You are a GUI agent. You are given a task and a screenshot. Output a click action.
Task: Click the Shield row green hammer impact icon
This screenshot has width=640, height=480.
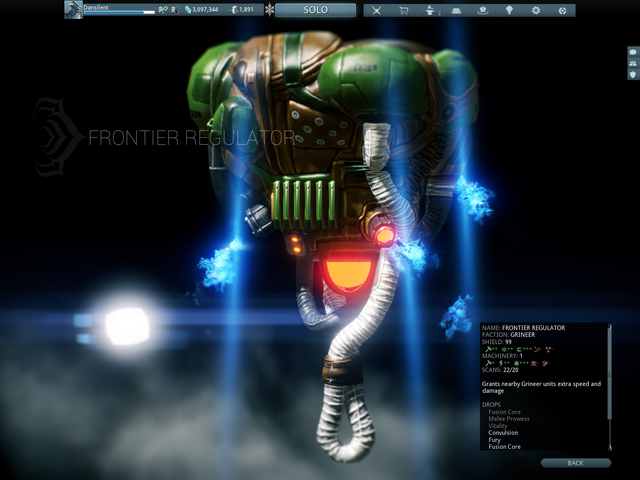pyautogui.click(x=489, y=349)
